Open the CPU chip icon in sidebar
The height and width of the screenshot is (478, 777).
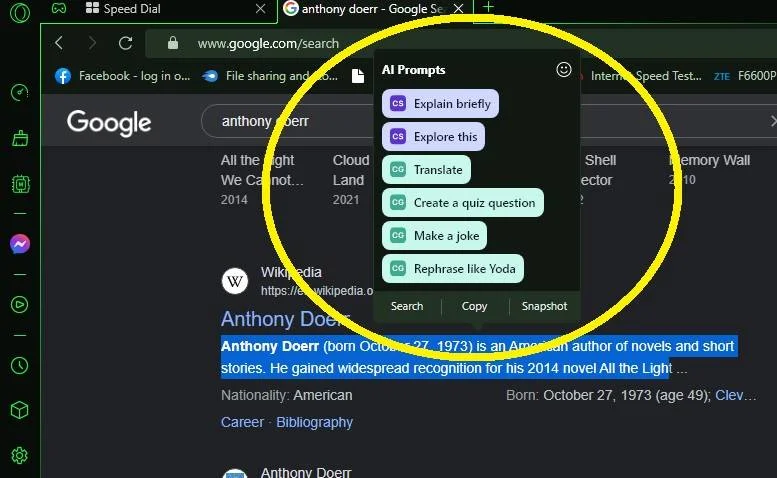click(x=20, y=184)
